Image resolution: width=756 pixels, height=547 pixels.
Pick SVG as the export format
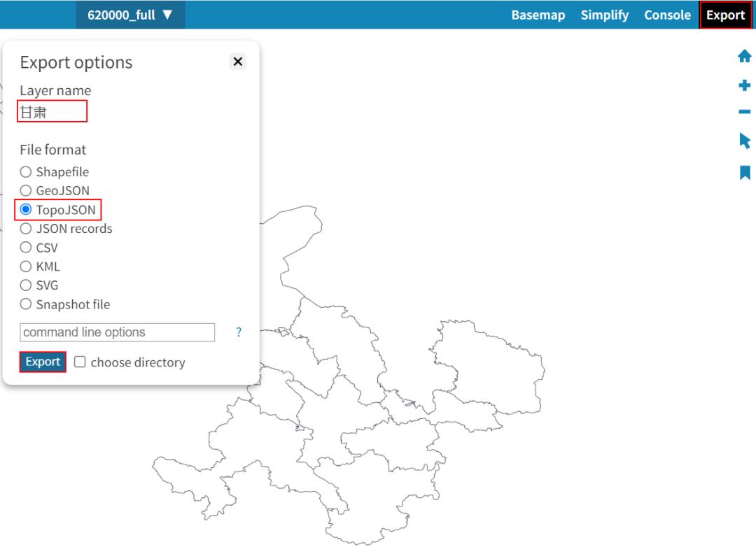pos(26,285)
